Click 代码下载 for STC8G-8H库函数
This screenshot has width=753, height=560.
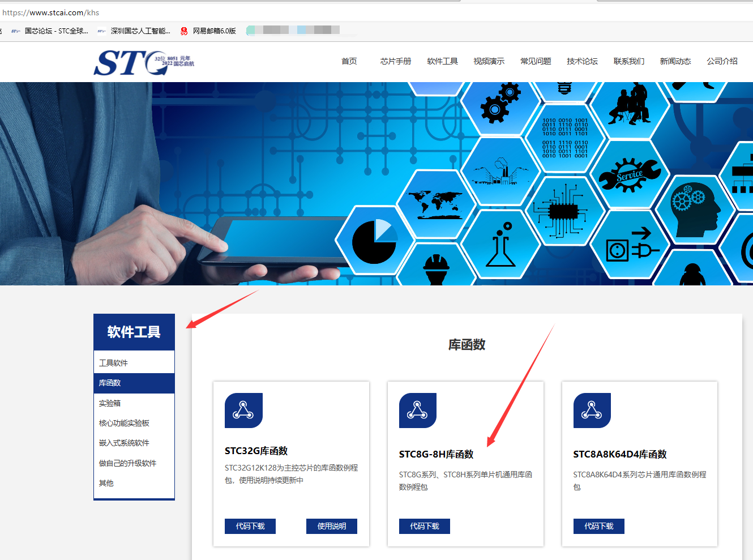pos(425,526)
